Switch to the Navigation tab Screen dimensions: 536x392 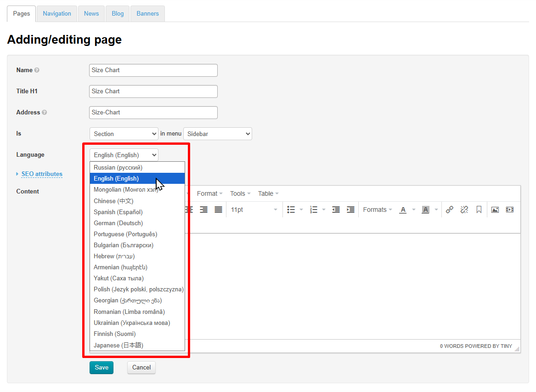pyautogui.click(x=57, y=14)
